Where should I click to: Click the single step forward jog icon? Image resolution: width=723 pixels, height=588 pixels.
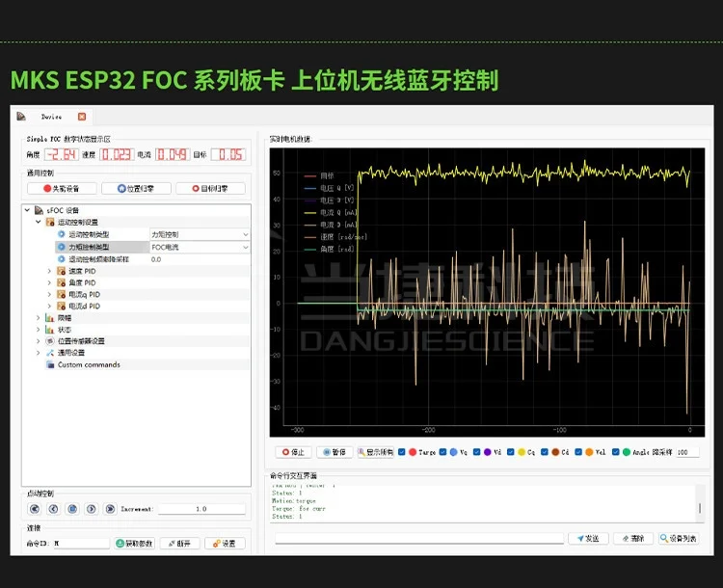click(92, 509)
